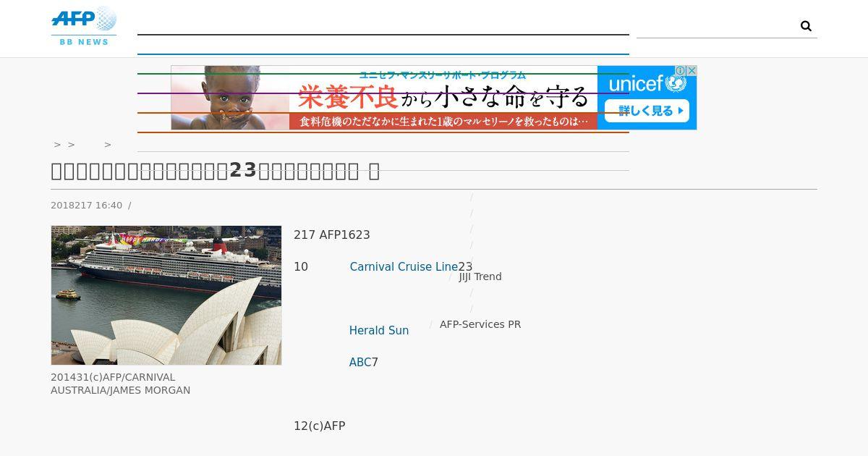Click the 詳しく見る button in the UNICEF ad
Screen dimensions: 868x456
[x=647, y=111]
